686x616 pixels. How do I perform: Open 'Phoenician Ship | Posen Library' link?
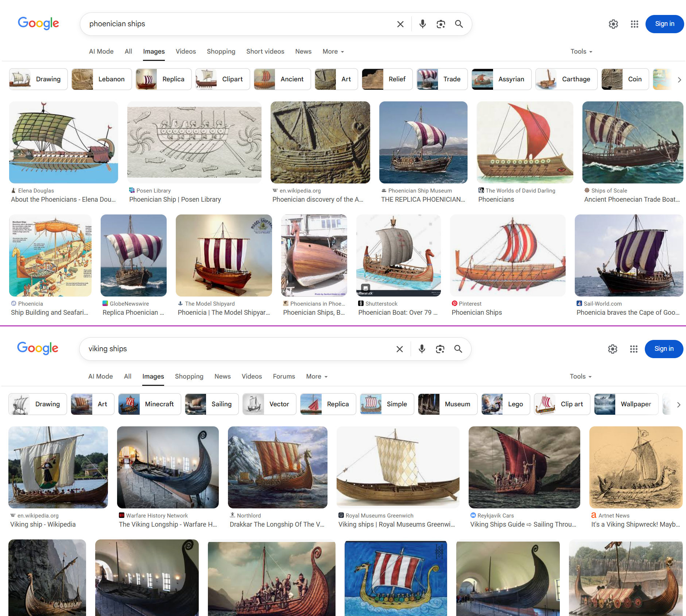click(x=175, y=199)
